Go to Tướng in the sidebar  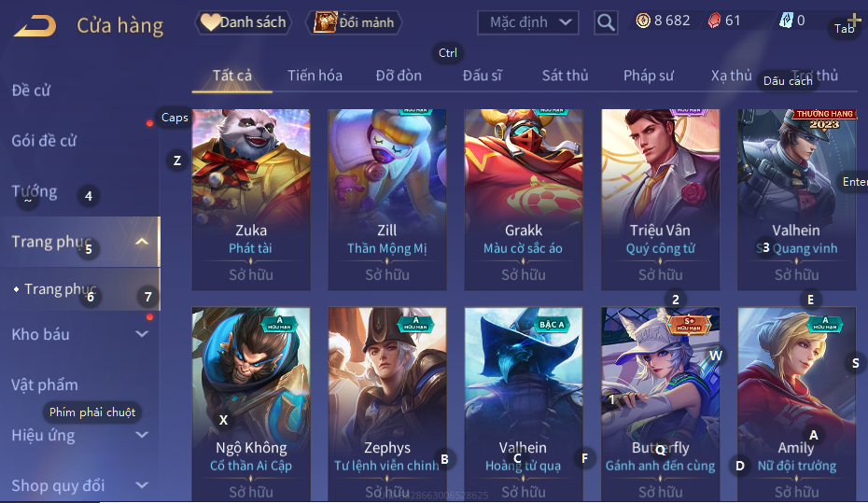(35, 191)
